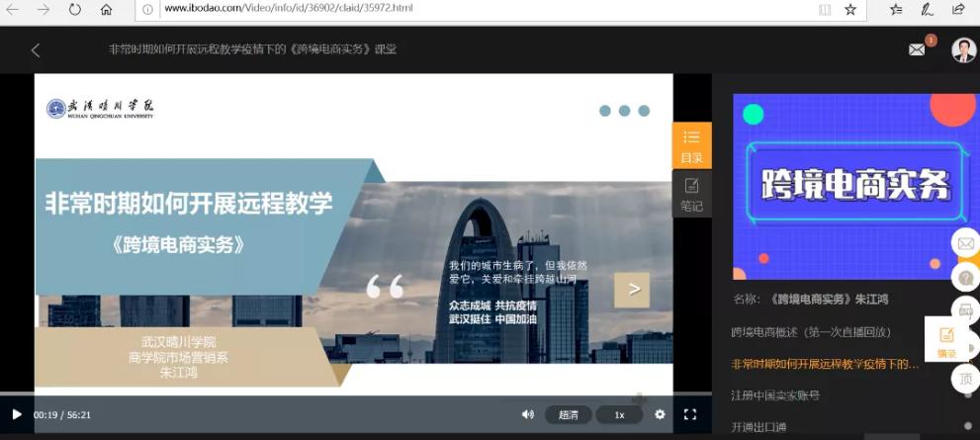Open the messages envelope with notification badge
Viewport: 980px width, 440px height.
[x=917, y=49]
